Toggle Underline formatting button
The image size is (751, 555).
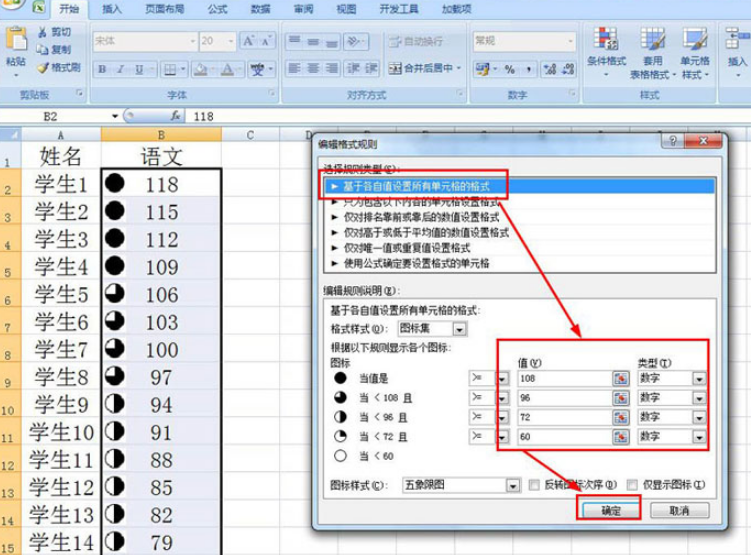(139, 69)
